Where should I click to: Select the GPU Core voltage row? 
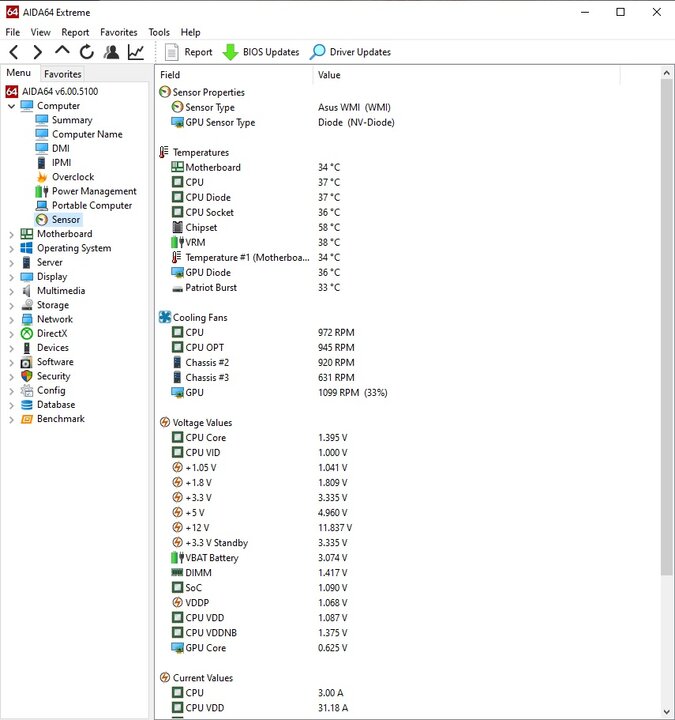coord(259,648)
